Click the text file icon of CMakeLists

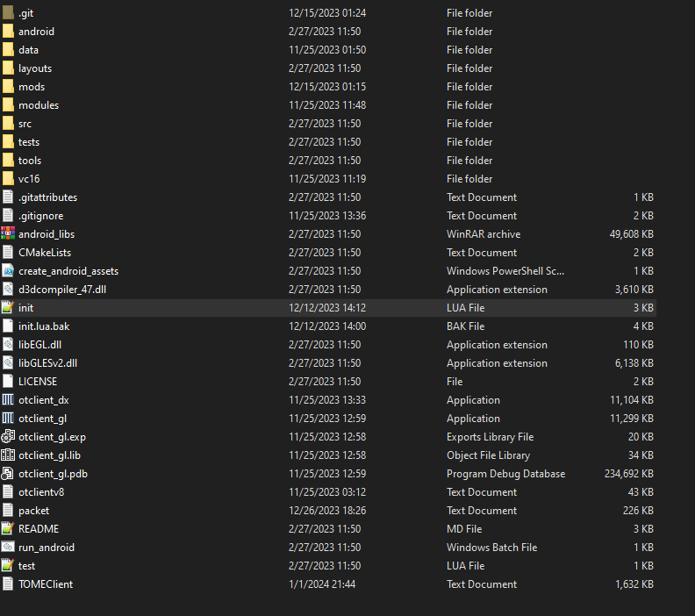tap(8, 253)
